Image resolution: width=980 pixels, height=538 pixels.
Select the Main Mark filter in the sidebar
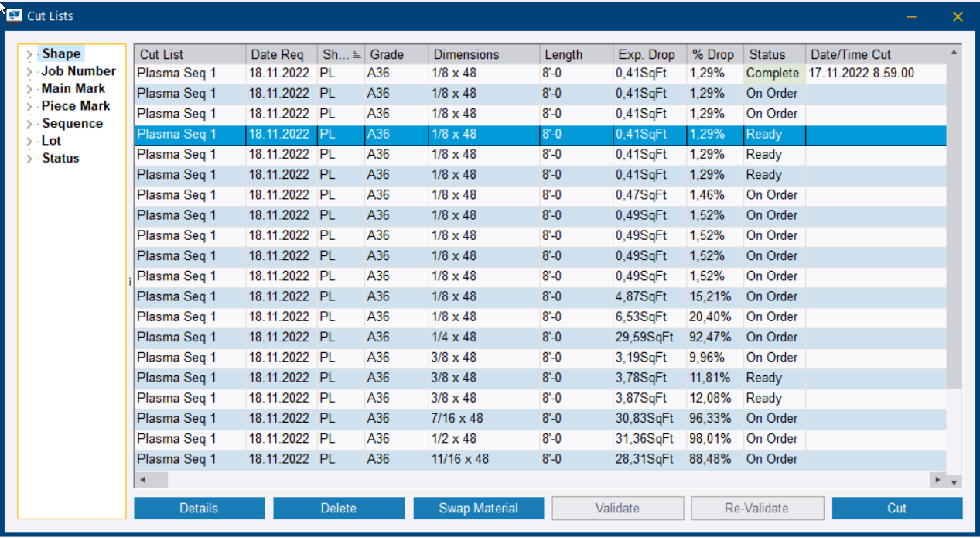pyautogui.click(x=73, y=88)
